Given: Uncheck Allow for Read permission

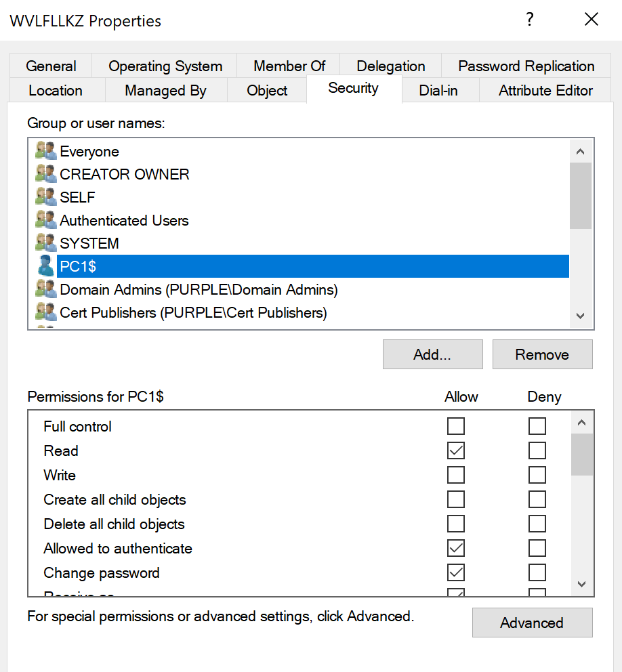Looking at the screenshot, I should pos(456,450).
